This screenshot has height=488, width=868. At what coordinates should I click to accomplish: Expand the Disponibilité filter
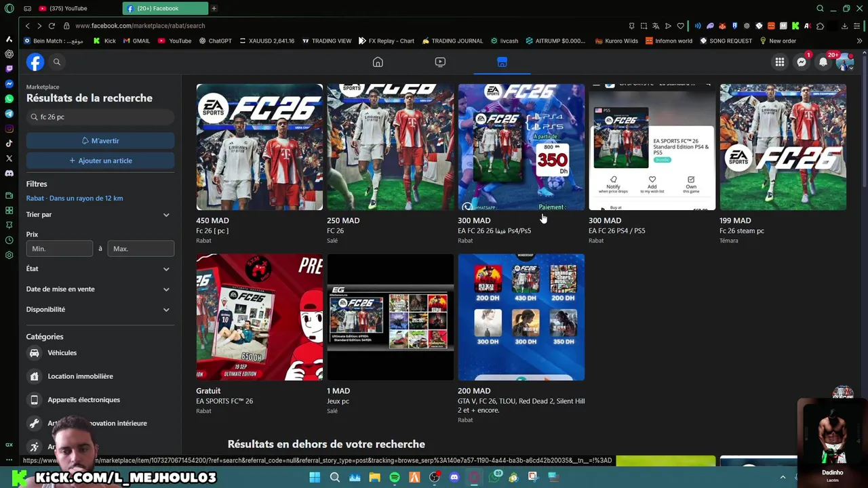pyautogui.click(x=98, y=310)
